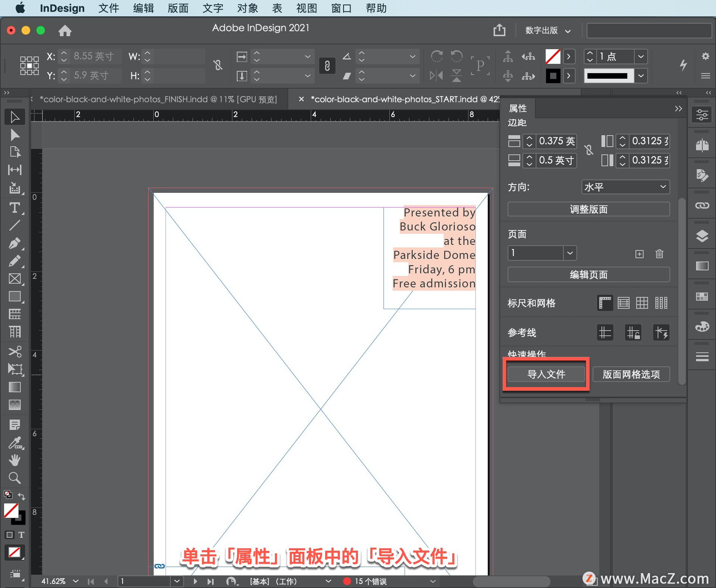Open the Links panel icon
The height and width of the screenshot is (588, 716).
702,205
